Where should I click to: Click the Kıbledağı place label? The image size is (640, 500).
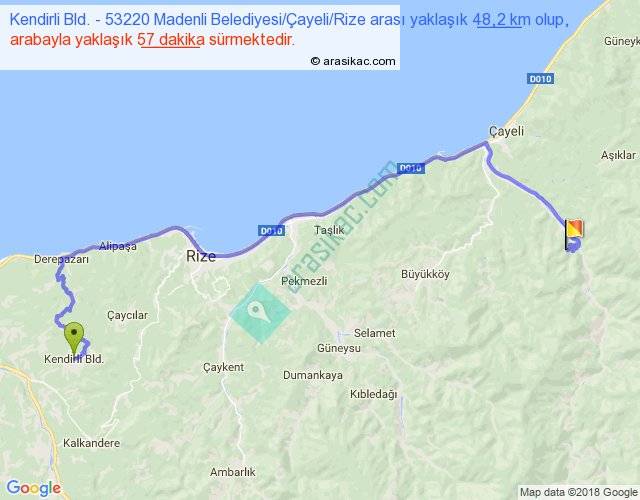373,394
